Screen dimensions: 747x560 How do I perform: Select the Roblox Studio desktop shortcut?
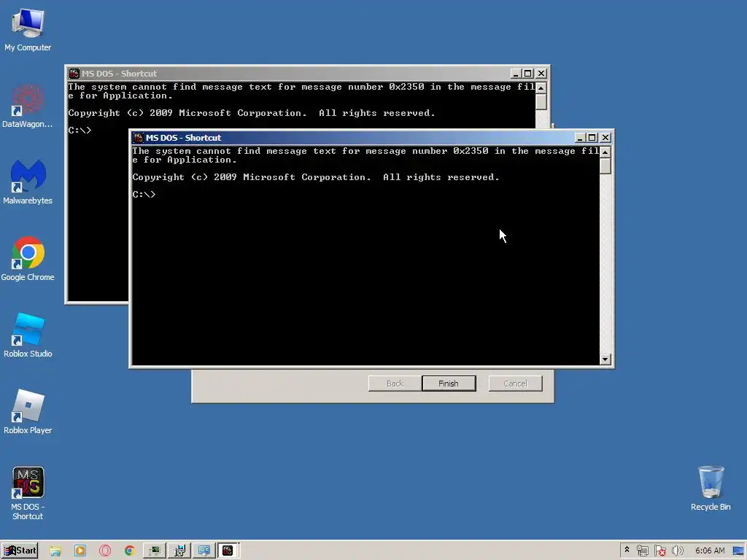[28, 335]
